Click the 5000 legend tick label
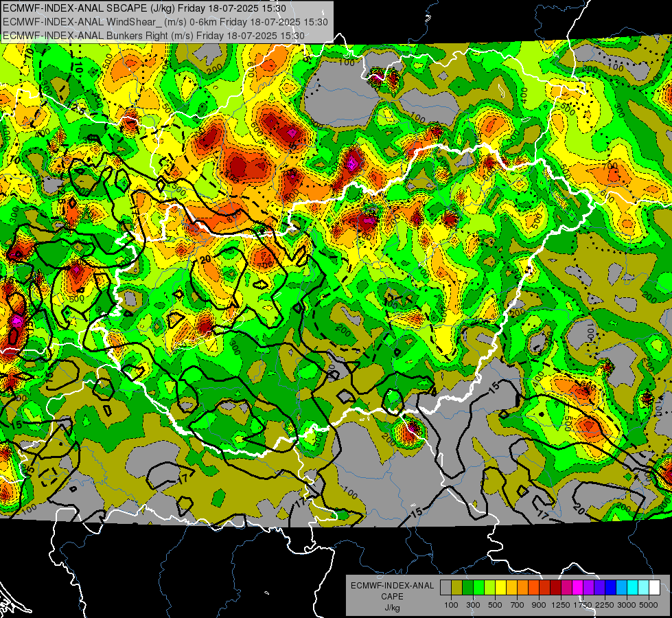Image resolution: width=672 pixels, height=618 pixels. pyautogui.click(x=649, y=605)
